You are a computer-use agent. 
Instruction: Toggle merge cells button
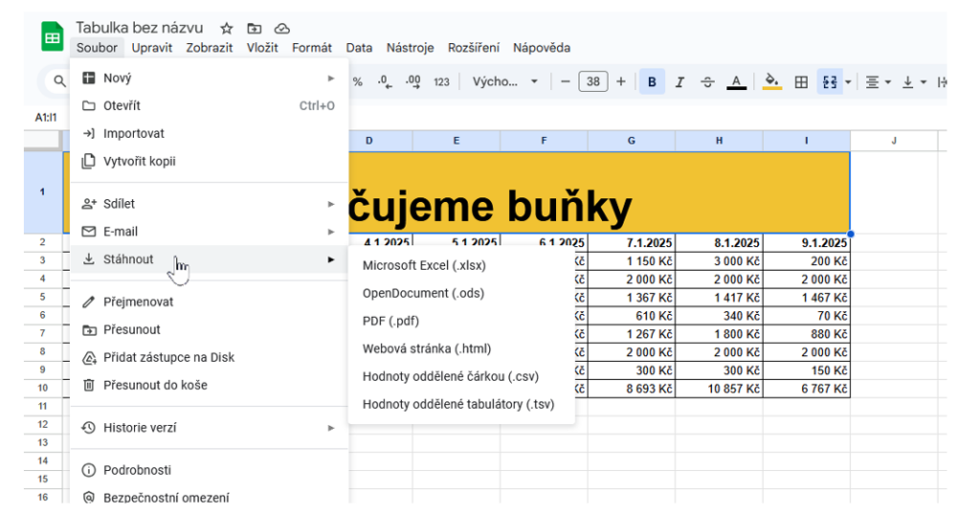pos(829,82)
